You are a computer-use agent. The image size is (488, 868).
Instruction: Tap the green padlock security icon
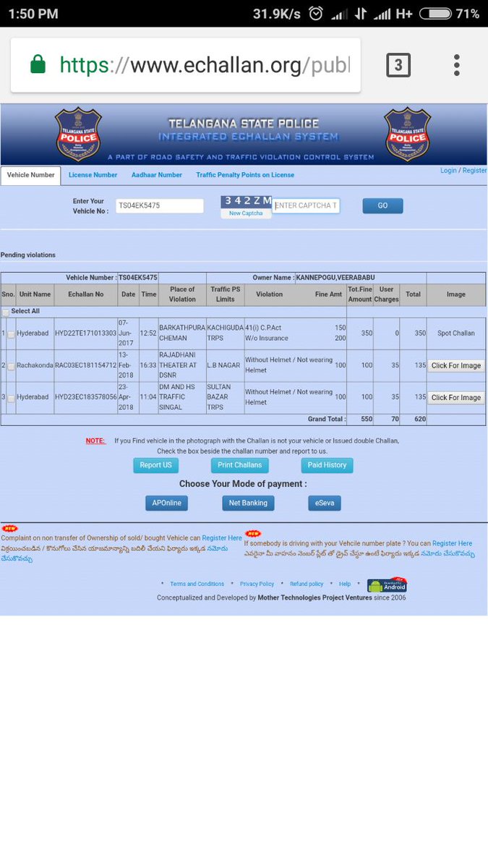(38, 66)
